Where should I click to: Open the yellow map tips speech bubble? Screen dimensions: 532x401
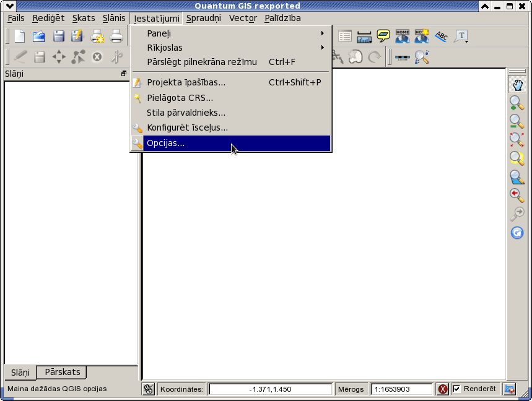(x=383, y=36)
